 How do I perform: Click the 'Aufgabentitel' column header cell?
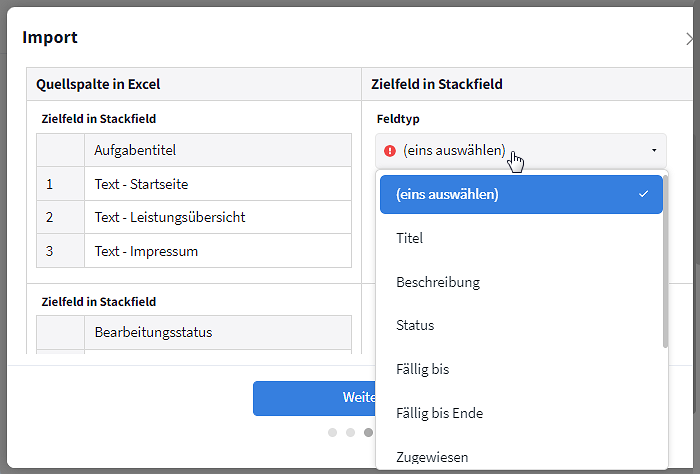pyautogui.click(x=217, y=150)
